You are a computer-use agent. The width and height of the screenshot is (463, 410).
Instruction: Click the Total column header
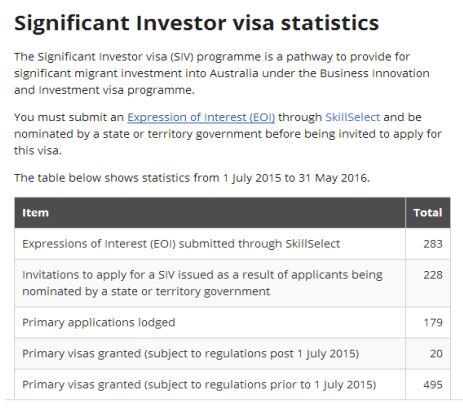[428, 213]
